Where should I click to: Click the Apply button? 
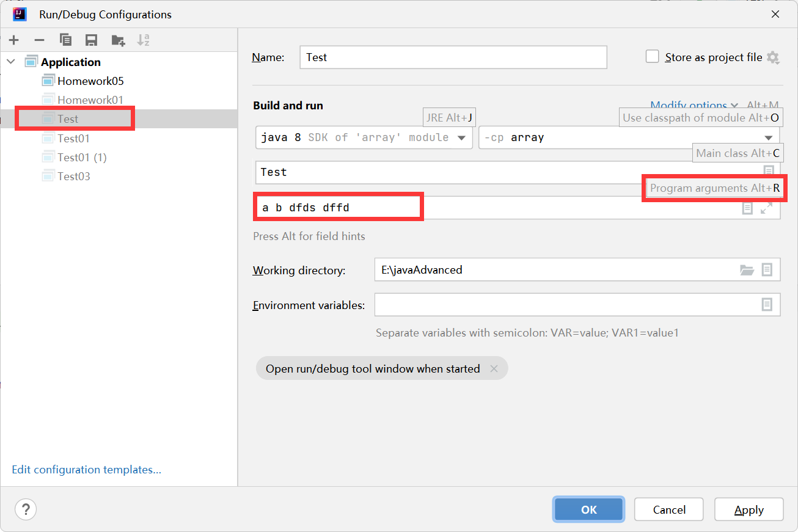click(x=749, y=509)
